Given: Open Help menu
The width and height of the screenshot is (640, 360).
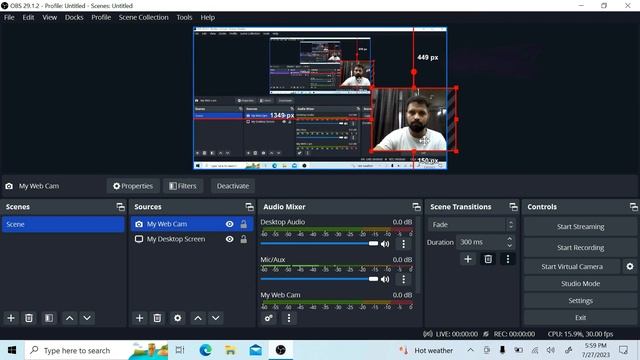Looking at the screenshot, I should pyautogui.click(x=207, y=17).
